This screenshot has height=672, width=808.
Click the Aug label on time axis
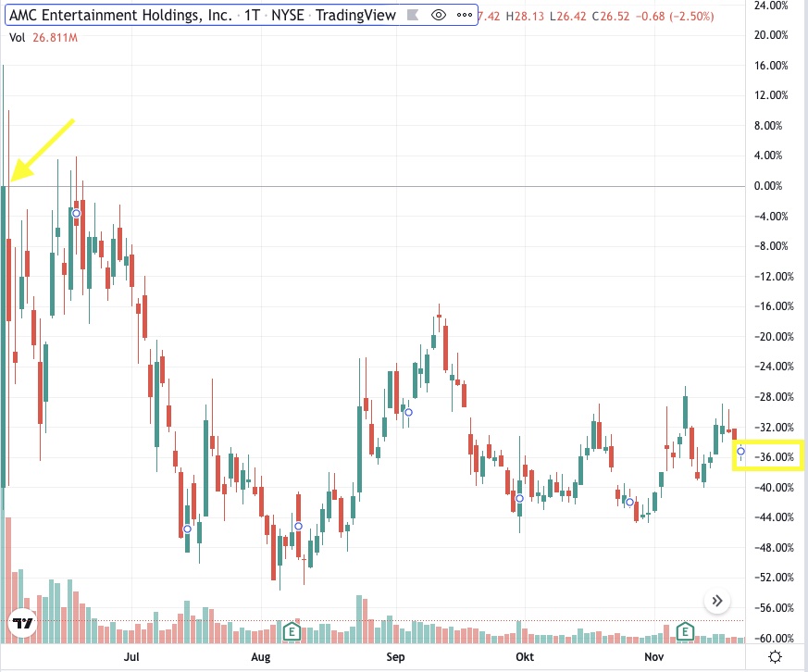tap(261, 657)
